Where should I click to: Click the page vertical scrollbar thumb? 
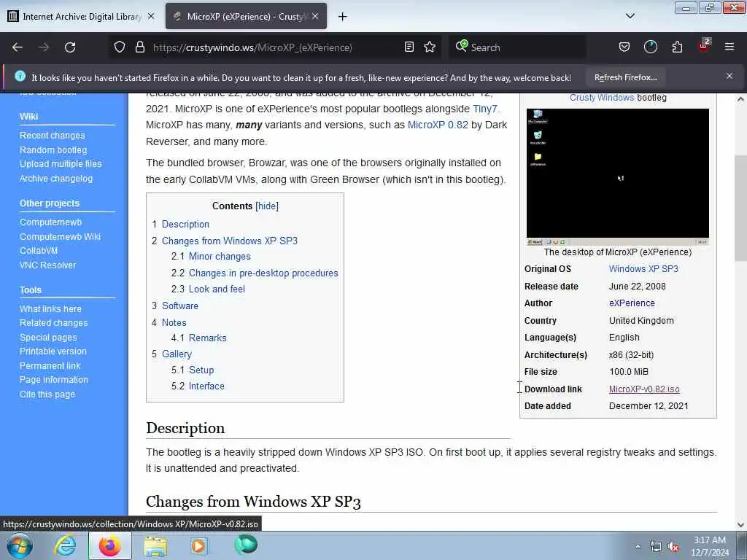[x=740, y=208]
